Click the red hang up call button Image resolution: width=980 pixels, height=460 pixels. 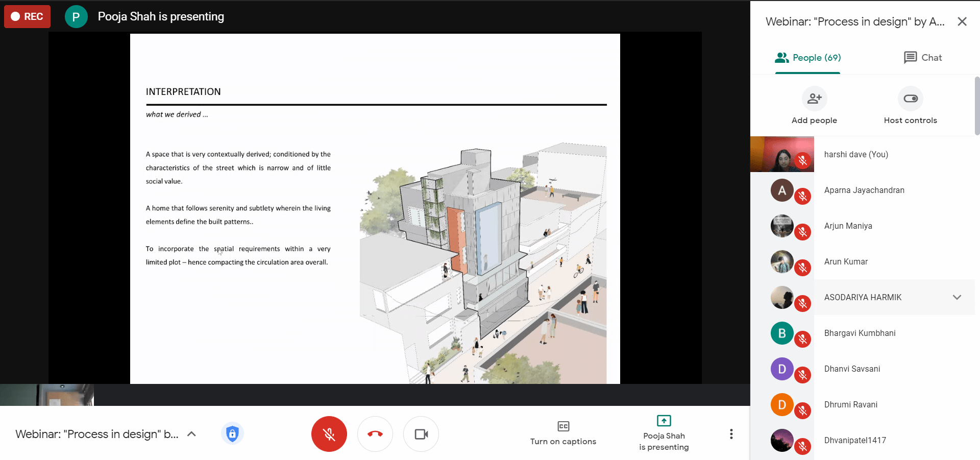[375, 434]
